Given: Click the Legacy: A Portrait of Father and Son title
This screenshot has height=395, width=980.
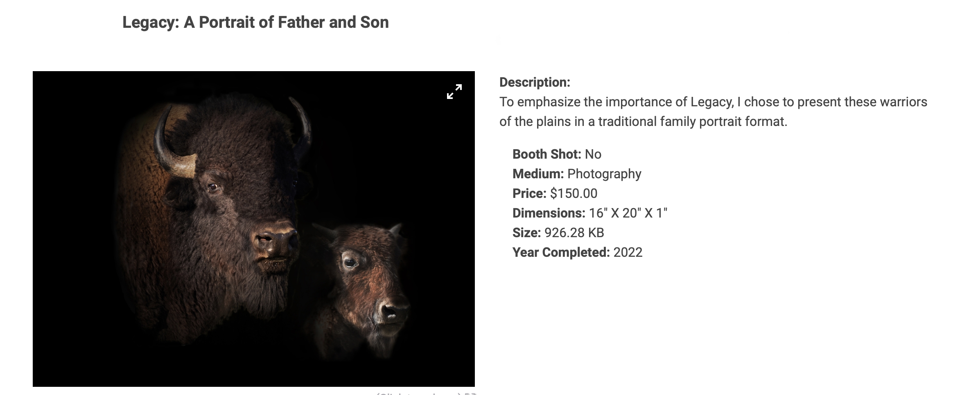Looking at the screenshot, I should coord(255,22).
